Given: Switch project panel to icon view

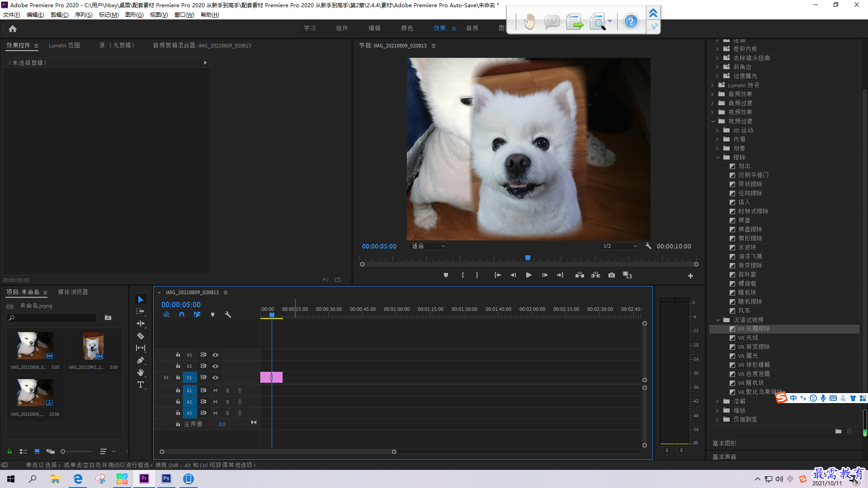Looking at the screenshot, I should (37, 451).
